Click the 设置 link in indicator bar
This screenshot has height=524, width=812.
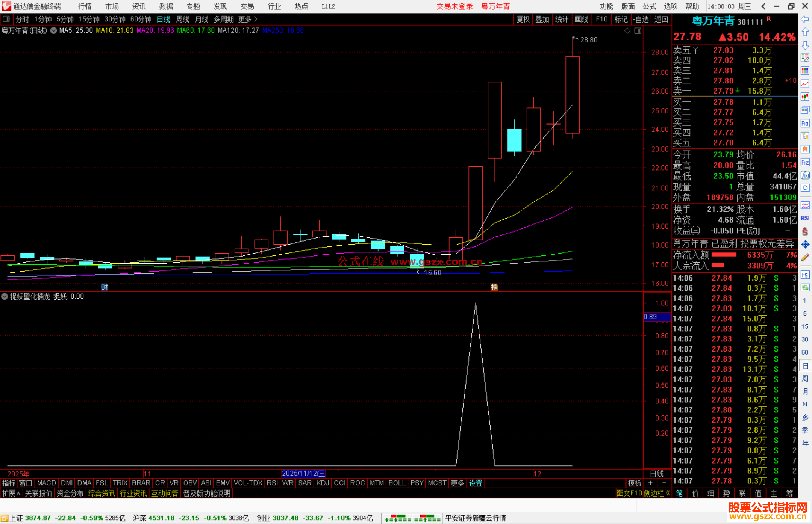click(x=476, y=483)
